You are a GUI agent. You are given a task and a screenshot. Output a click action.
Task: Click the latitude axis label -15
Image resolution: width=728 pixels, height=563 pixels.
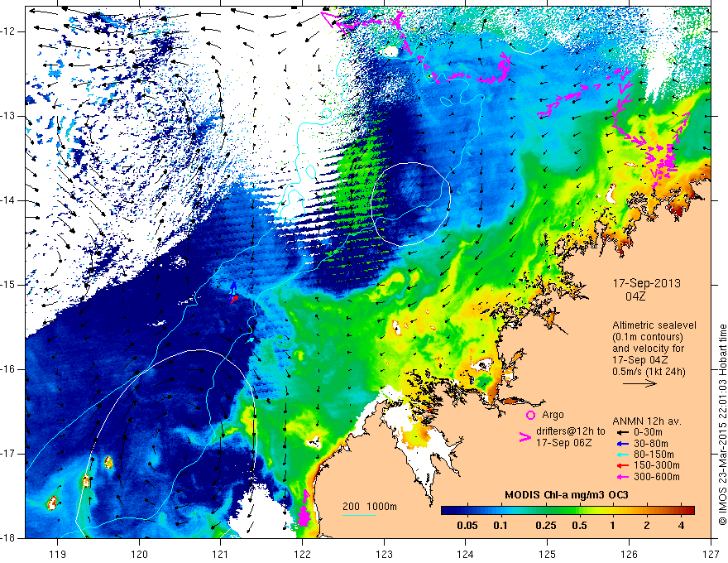tap(8, 285)
